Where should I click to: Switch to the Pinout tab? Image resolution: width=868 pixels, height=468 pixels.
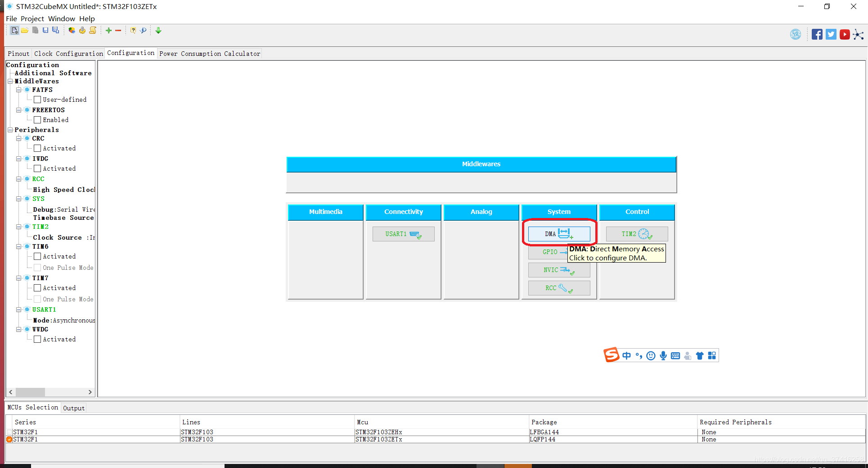[x=18, y=54]
